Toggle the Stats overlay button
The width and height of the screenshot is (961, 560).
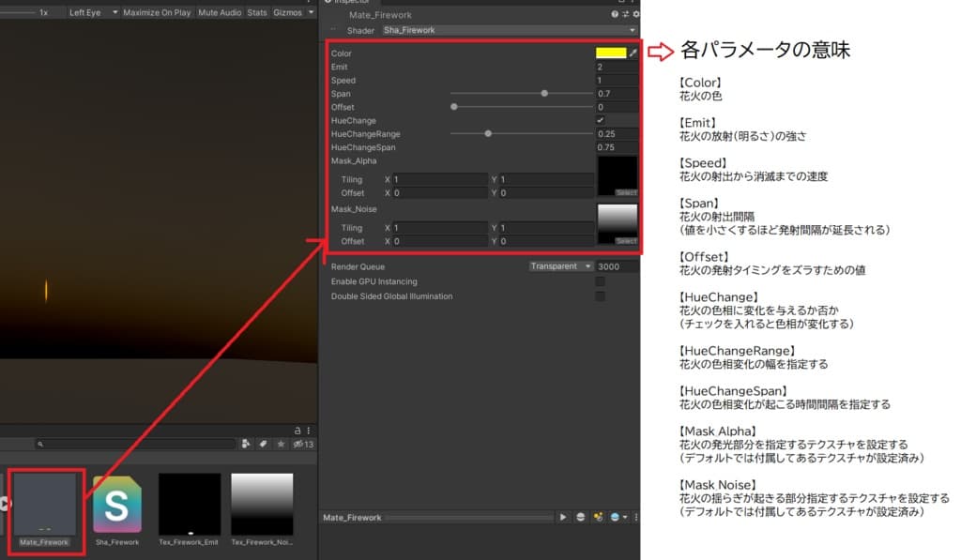click(257, 12)
